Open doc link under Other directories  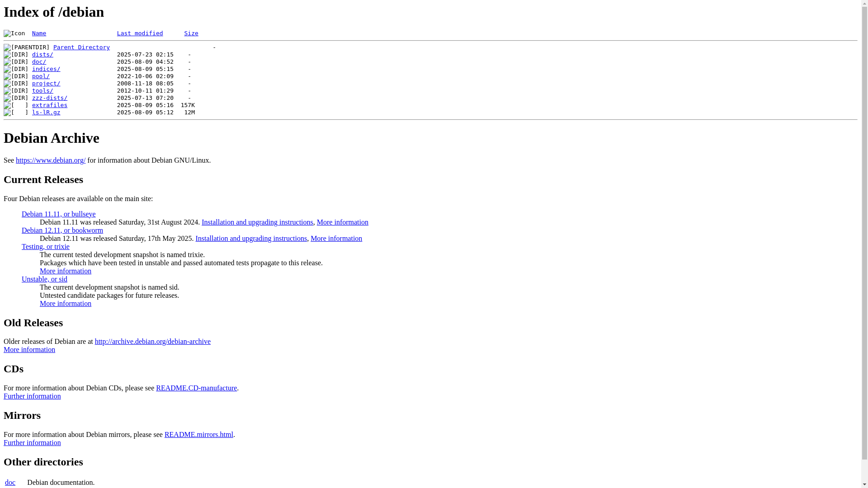pos(10,483)
